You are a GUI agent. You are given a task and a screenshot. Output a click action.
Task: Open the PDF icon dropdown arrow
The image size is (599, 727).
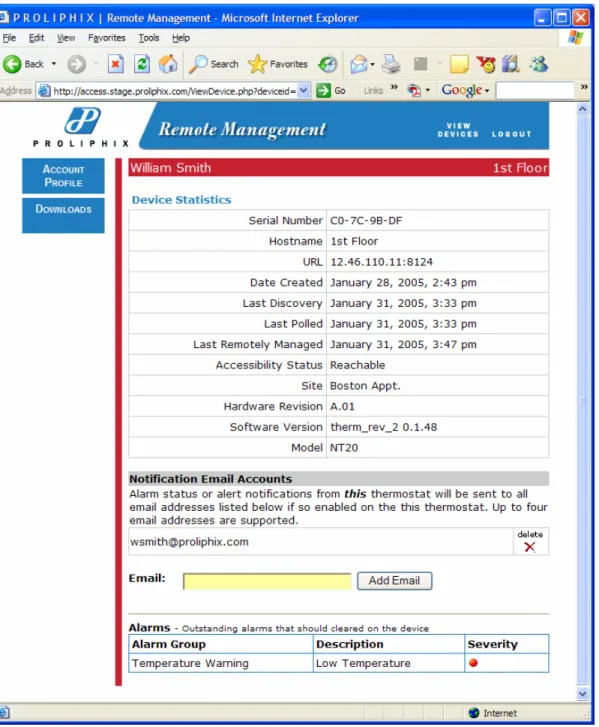(x=427, y=90)
